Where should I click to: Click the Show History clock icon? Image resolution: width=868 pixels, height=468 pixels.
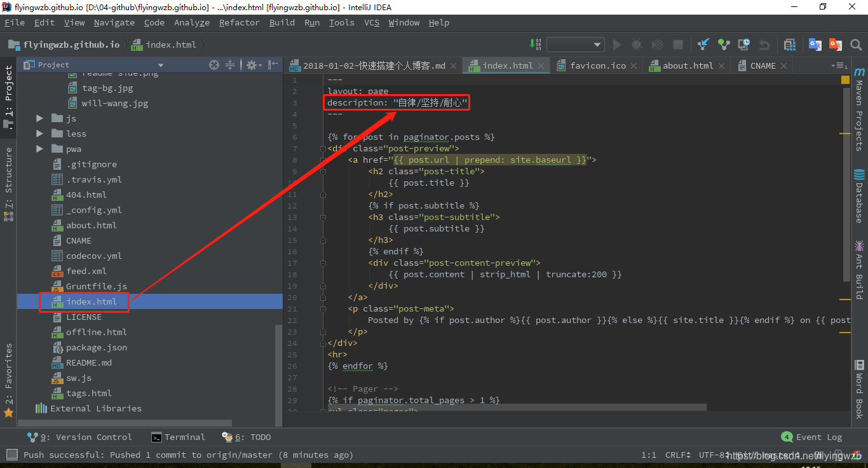click(x=744, y=45)
